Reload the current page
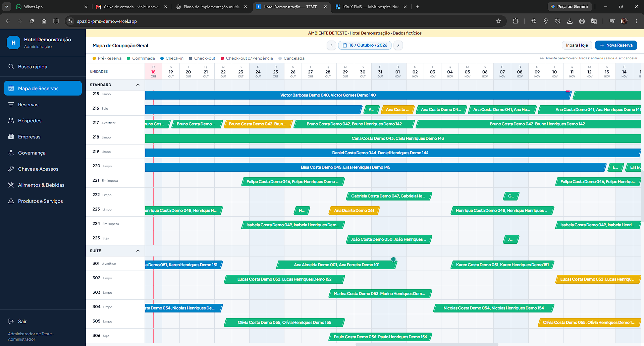 tap(32, 21)
